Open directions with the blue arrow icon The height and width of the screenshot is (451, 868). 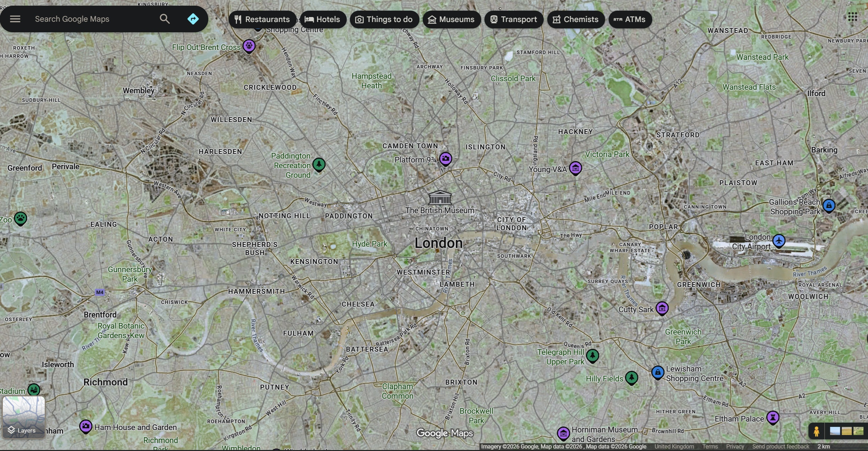pyautogui.click(x=193, y=19)
